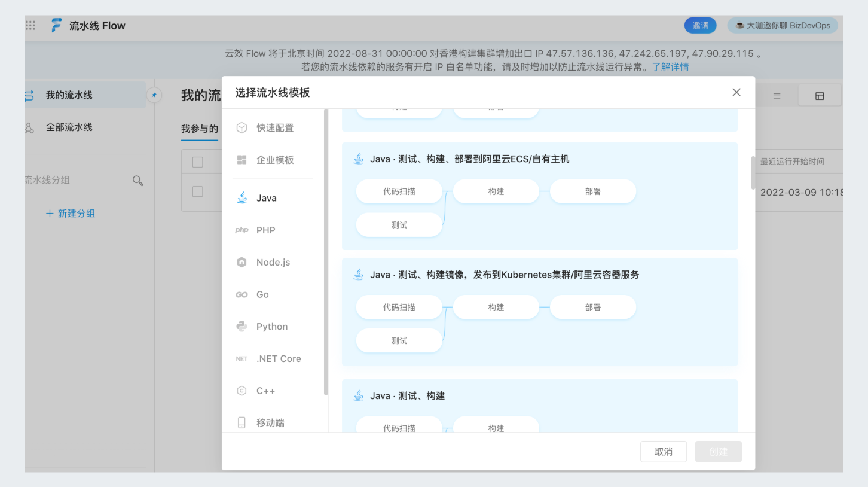Click the 取消 button
This screenshot has width=868, height=487.
[664, 452]
